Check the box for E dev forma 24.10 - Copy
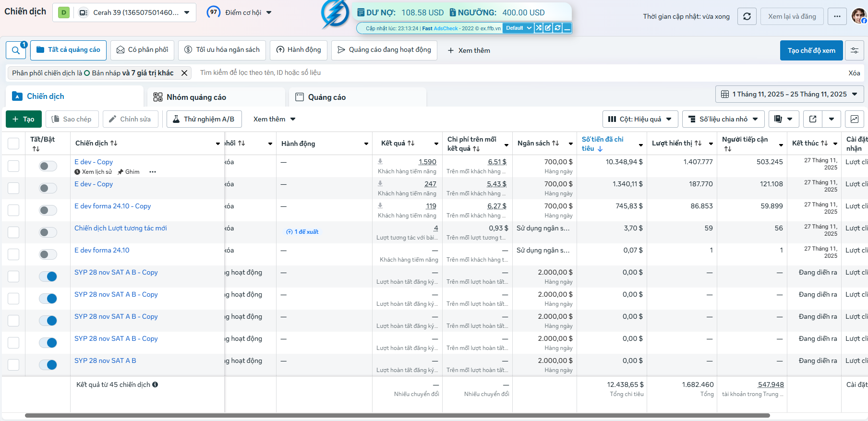This screenshot has height=421, width=868. [x=13, y=210]
